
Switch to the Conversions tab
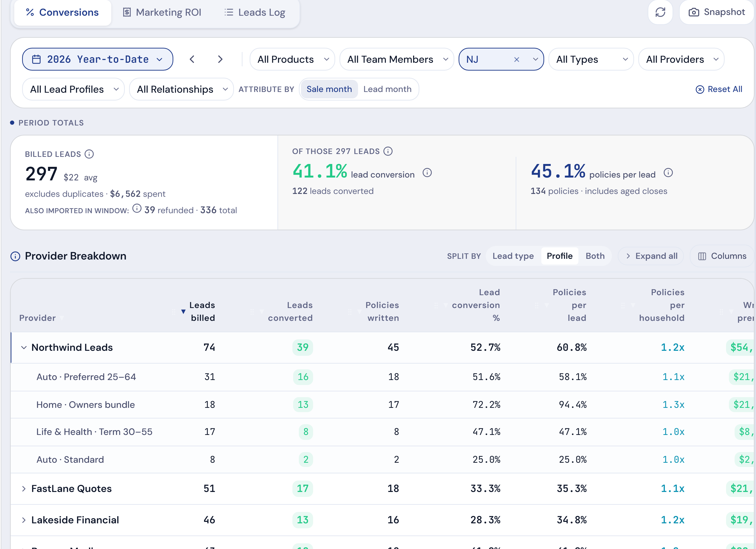[x=62, y=12]
